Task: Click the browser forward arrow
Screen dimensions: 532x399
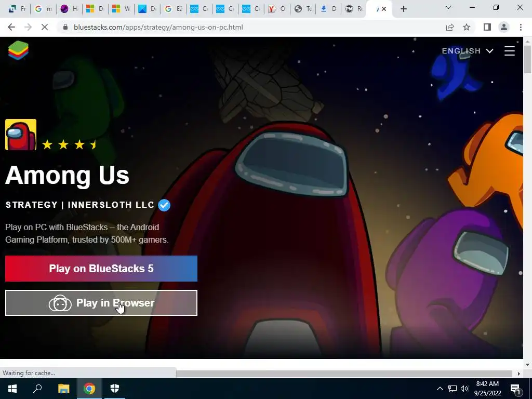Action: pos(28,27)
